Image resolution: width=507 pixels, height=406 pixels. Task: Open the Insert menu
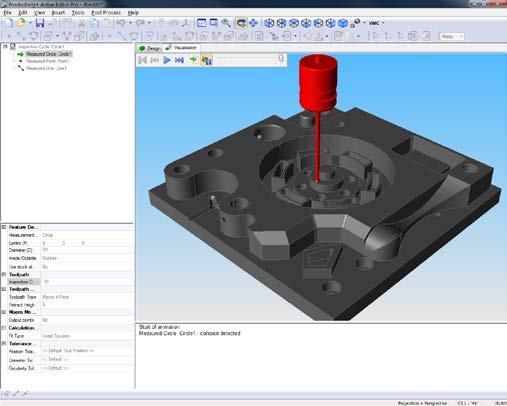[58, 13]
